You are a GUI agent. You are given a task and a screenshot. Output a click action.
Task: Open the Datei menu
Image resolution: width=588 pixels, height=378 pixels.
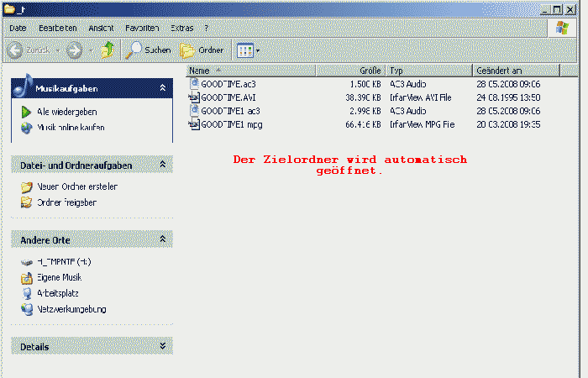point(18,28)
